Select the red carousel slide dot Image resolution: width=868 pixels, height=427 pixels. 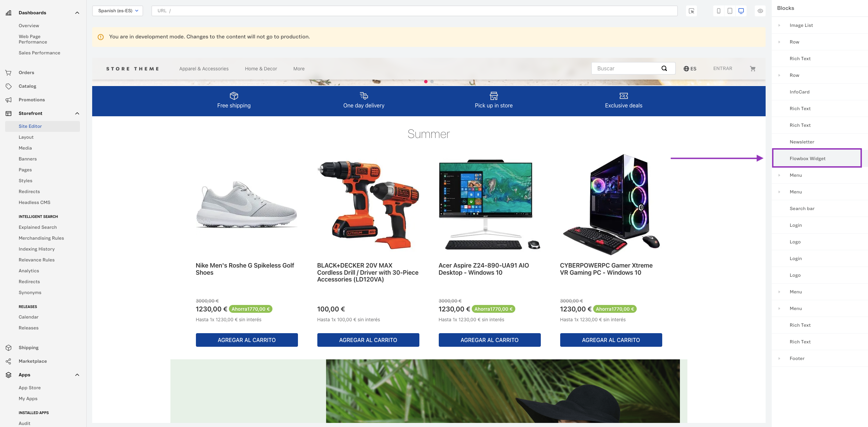click(x=426, y=82)
